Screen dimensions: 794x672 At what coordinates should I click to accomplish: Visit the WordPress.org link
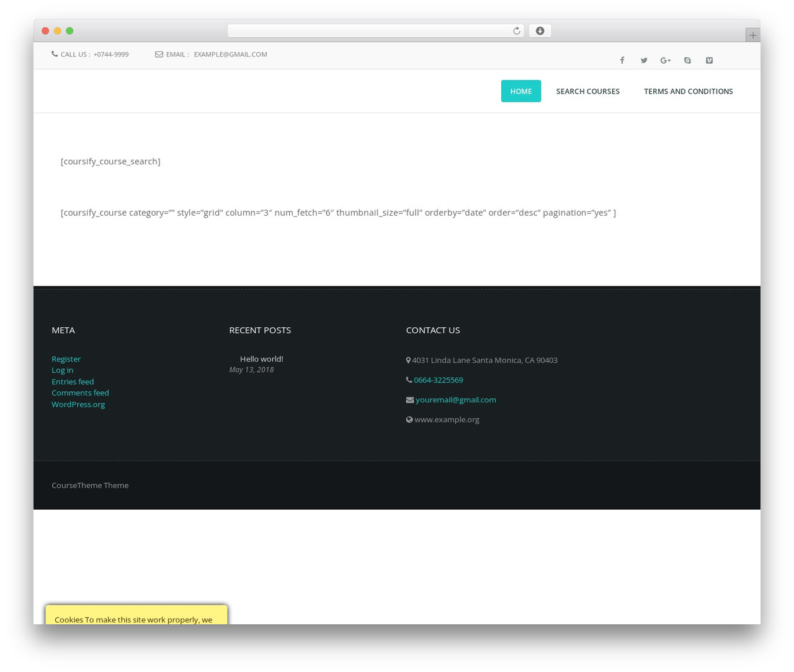[x=78, y=404]
